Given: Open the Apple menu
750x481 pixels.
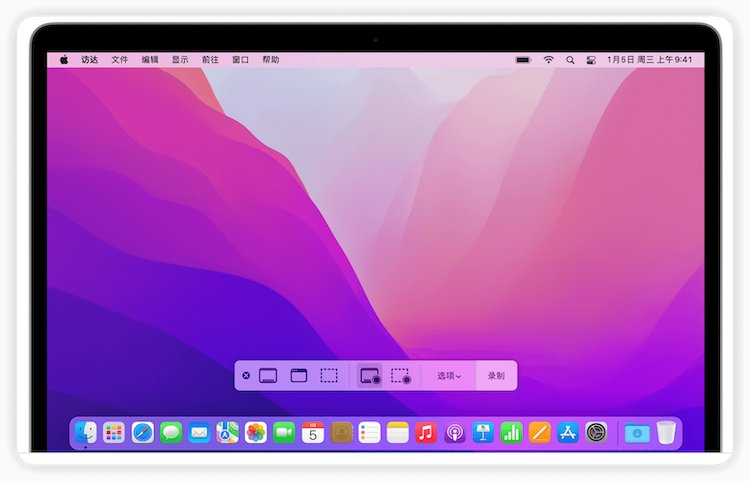Looking at the screenshot, I should 64,60.
